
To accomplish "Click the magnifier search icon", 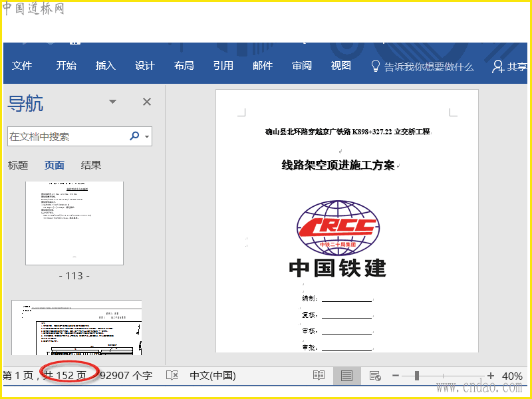I will [x=134, y=136].
